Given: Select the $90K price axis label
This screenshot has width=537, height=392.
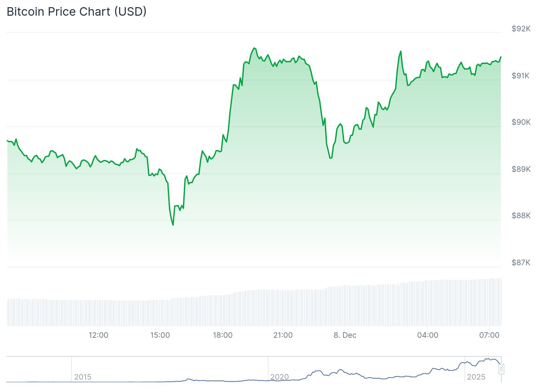Looking at the screenshot, I should [x=521, y=122].
